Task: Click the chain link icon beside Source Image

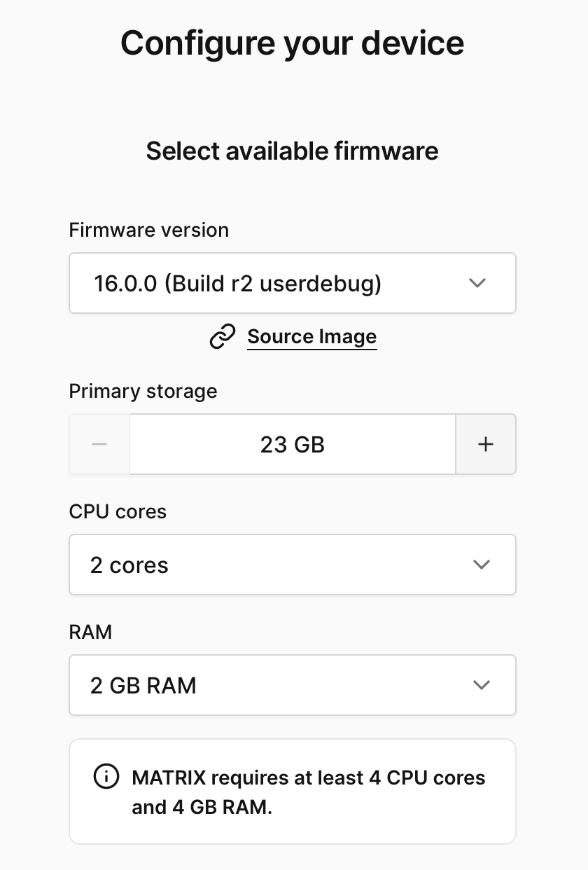Action: click(223, 336)
